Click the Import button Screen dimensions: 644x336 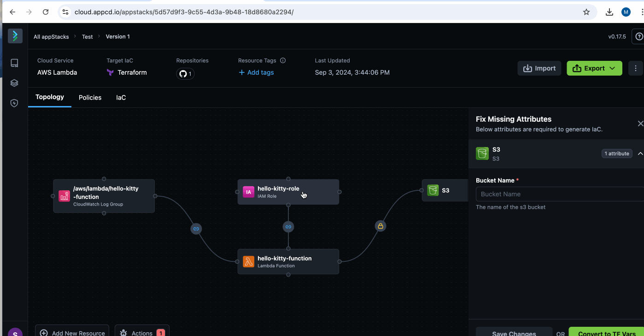[x=539, y=68]
